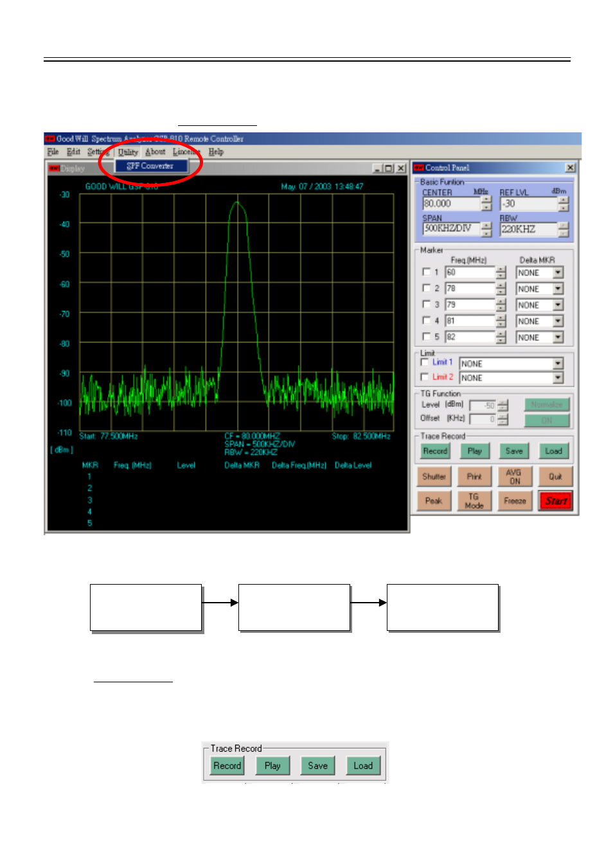The width and height of the screenshot is (613, 868).
Task: Click the Freeze button
Action: [x=515, y=501]
